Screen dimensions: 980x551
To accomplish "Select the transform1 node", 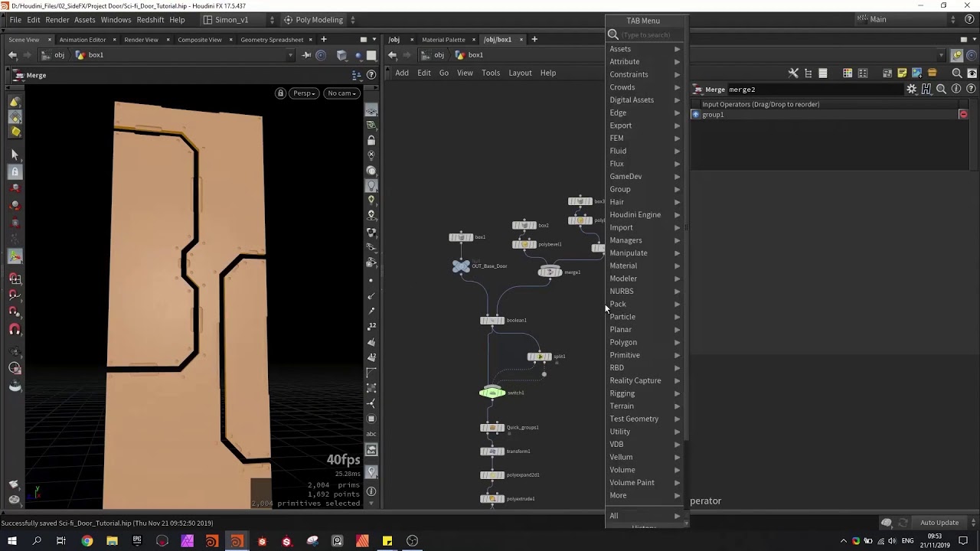I will tap(492, 452).
